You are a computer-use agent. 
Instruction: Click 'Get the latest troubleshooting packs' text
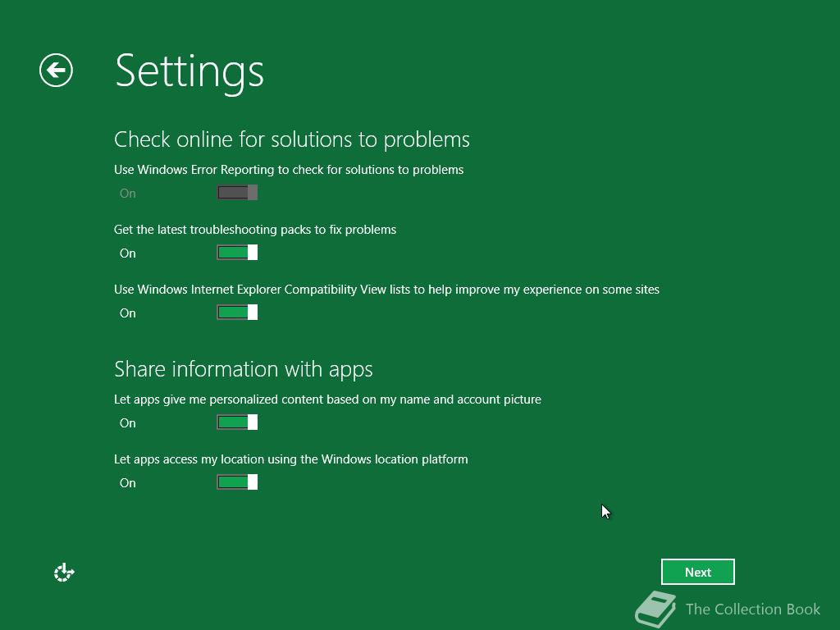pos(255,230)
